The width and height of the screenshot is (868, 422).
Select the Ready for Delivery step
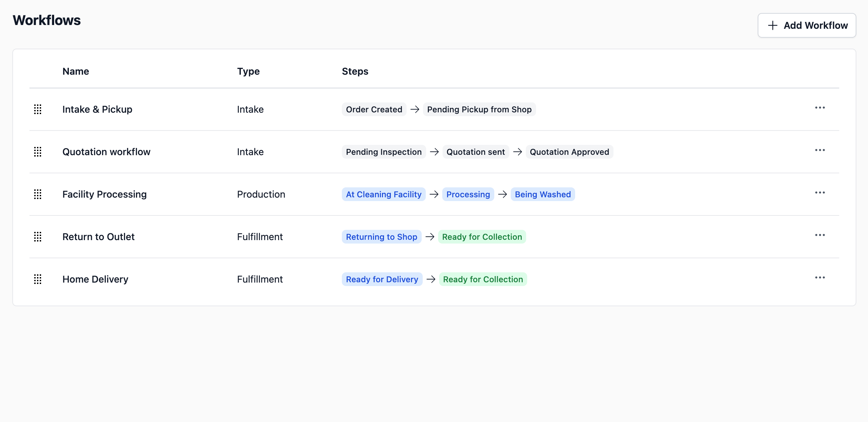click(x=382, y=279)
